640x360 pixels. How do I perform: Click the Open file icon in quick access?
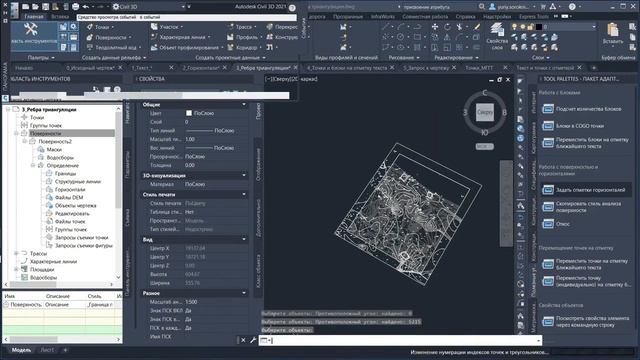35,7
